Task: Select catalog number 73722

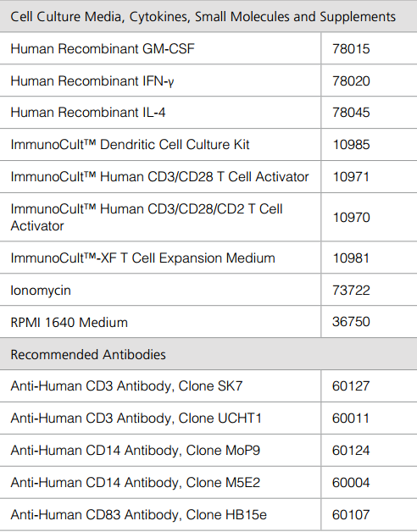Action: (x=351, y=290)
